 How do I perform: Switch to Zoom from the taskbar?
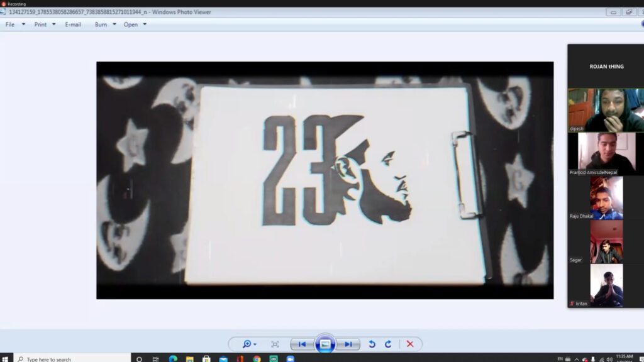[291, 359]
